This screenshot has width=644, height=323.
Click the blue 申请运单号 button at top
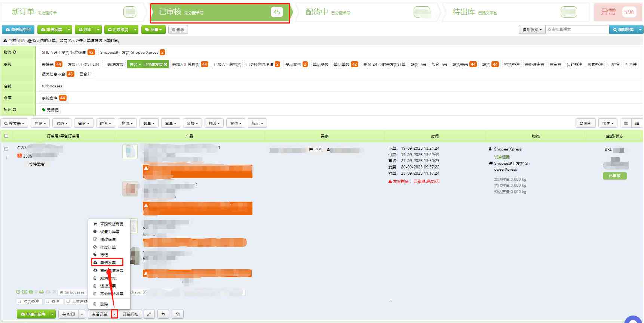pyautogui.click(x=18, y=29)
